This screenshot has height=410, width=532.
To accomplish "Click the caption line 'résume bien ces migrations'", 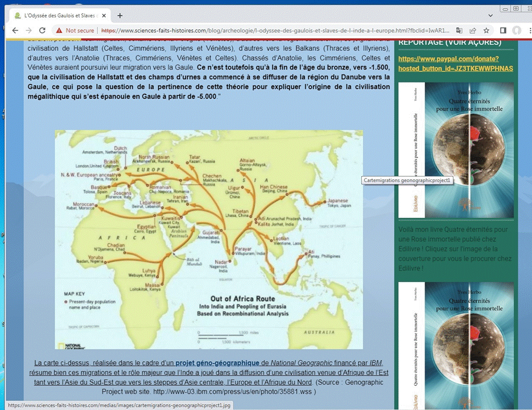I will tap(209, 372).
